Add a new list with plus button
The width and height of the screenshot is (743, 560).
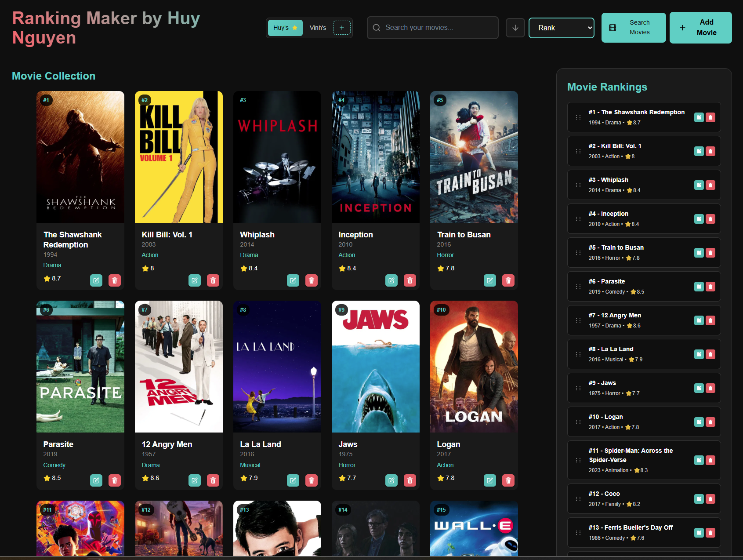(x=342, y=28)
